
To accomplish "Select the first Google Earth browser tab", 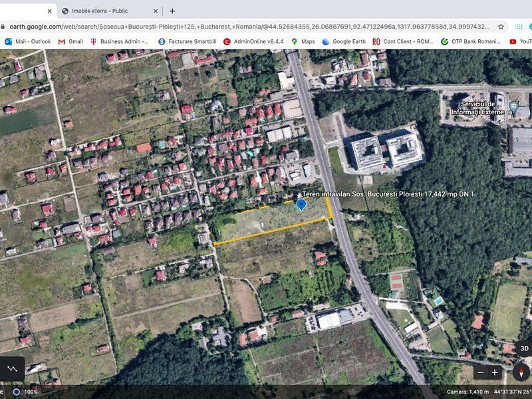I will [x=27, y=11].
